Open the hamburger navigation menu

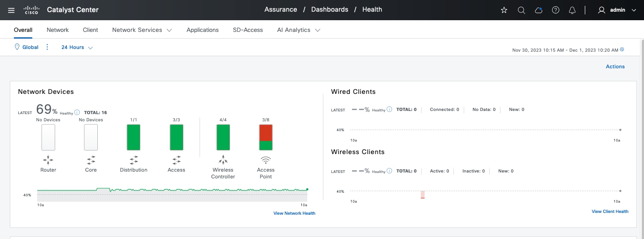[x=11, y=10]
